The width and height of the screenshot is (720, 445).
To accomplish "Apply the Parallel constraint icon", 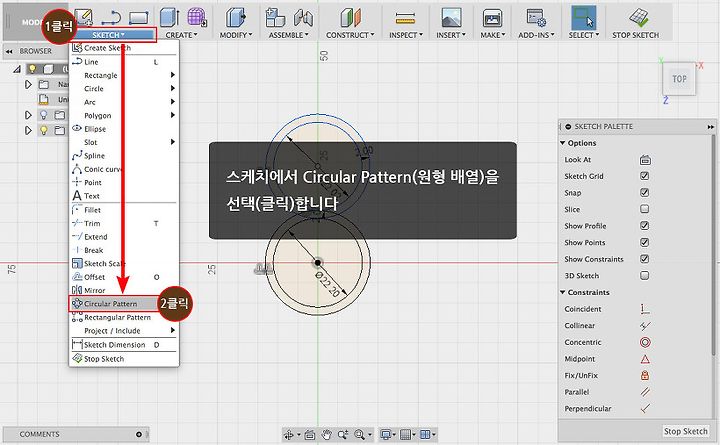I will (x=645, y=392).
